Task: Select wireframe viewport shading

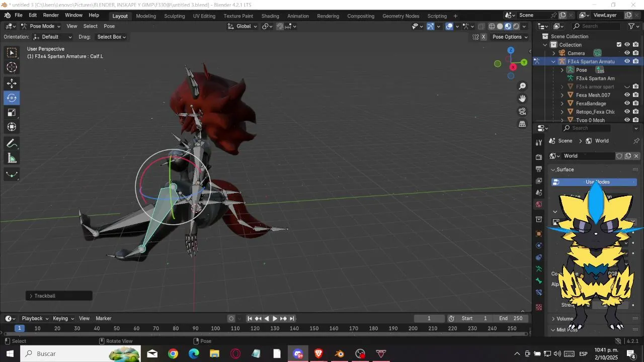Action: point(492,26)
